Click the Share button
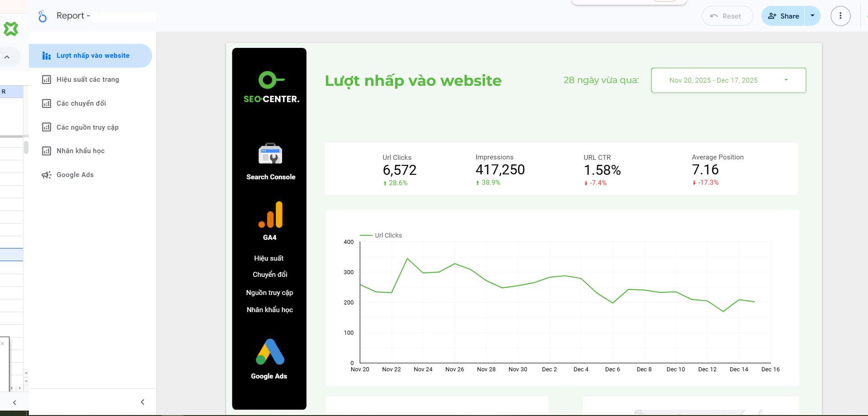This screenshot has height=416, width=868. (784, 16)
